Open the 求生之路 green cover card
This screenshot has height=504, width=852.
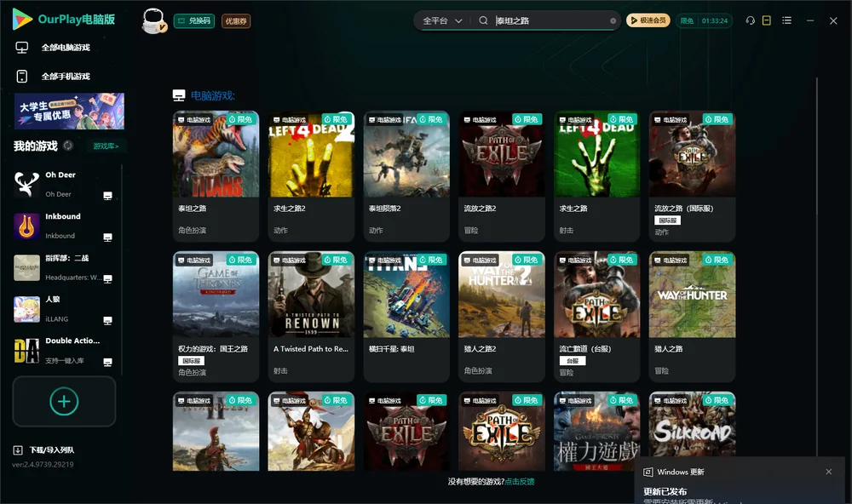pos(596,176)
